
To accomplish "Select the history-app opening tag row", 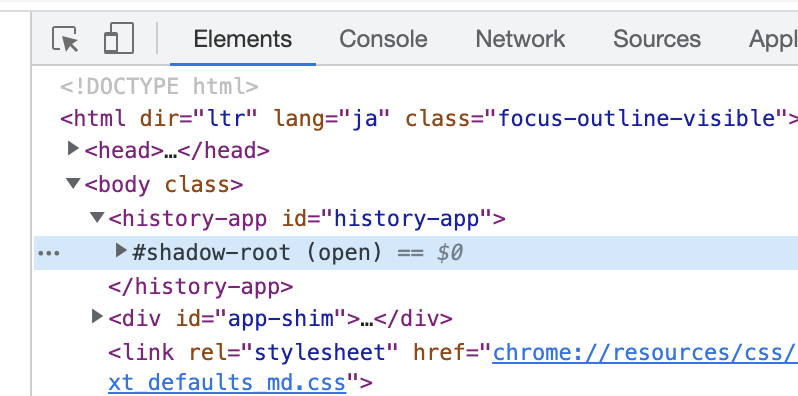I will click(x=307, y=218).
